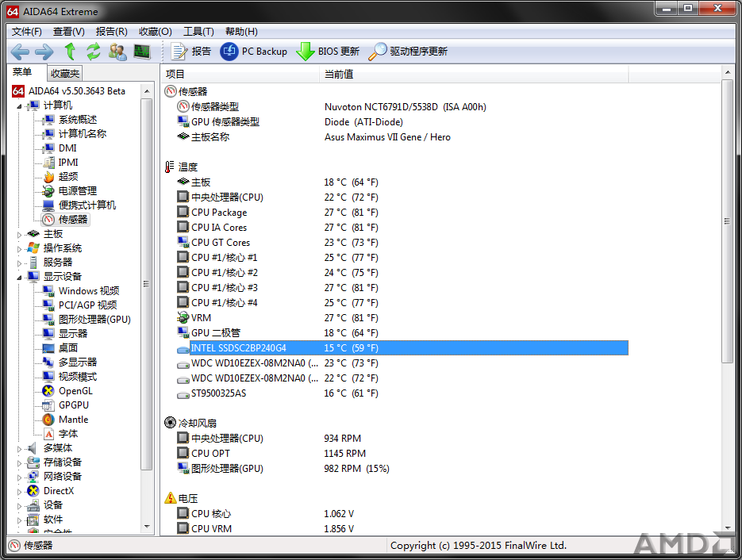Select 计算机名称 in the tree
Viewport: 742px width, 560px height.
(74, 134)
